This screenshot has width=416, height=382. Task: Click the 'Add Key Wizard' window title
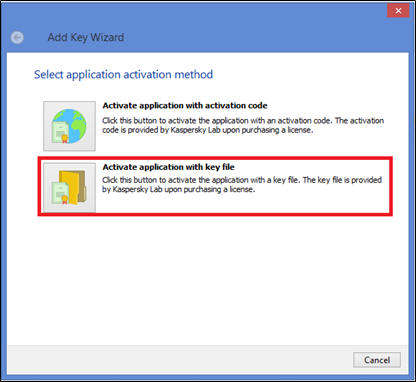tap(86, 37)
